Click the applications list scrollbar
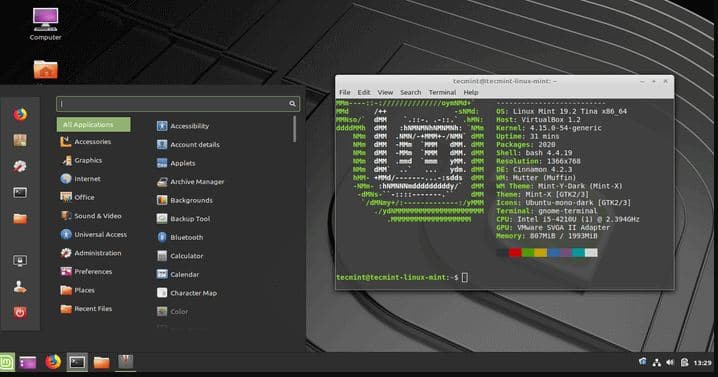The width and height of the screenshot is (718, 377). click(294, 129)
